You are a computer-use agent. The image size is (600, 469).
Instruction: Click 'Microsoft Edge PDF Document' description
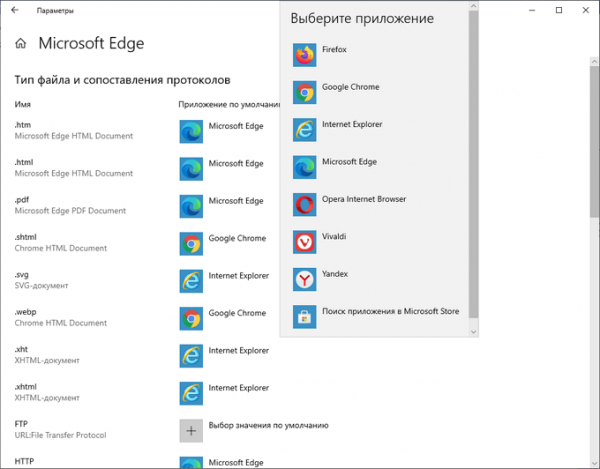tap(70, 211)
